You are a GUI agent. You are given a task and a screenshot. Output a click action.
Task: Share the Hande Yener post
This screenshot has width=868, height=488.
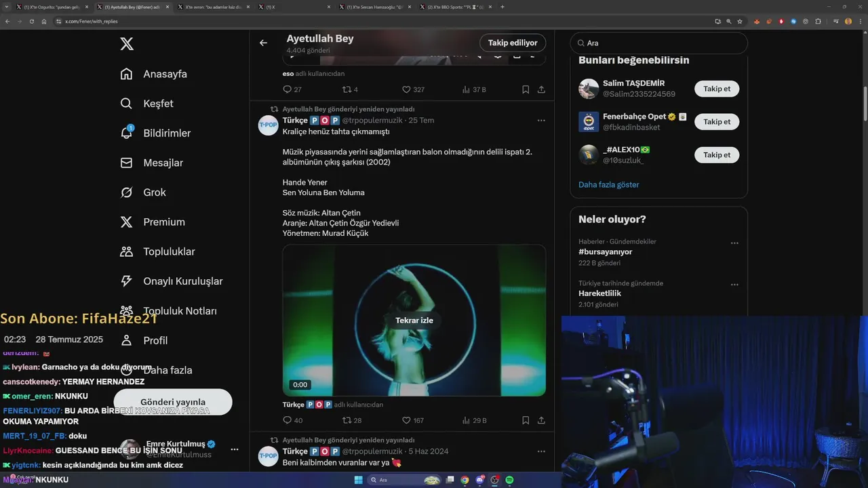pos(541,420)
